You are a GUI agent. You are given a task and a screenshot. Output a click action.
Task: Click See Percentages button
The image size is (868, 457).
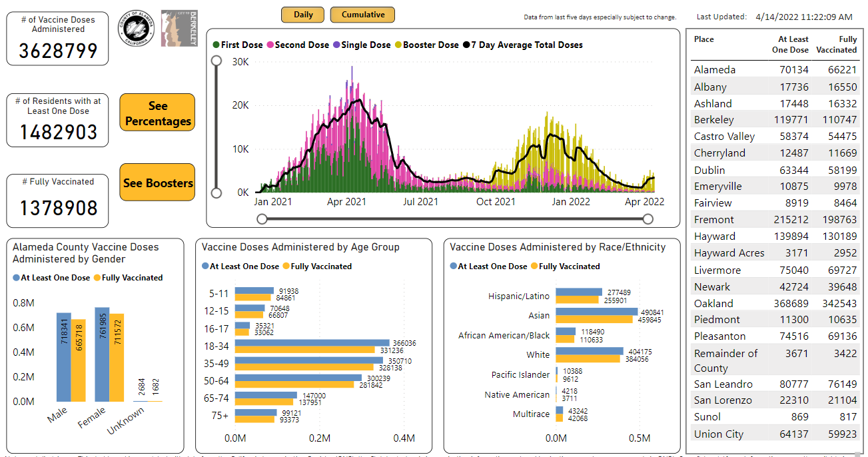(157, 114)
